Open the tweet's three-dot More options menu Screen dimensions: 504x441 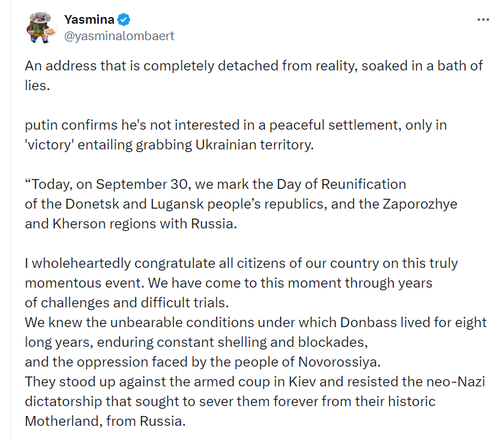pos(483,20)
